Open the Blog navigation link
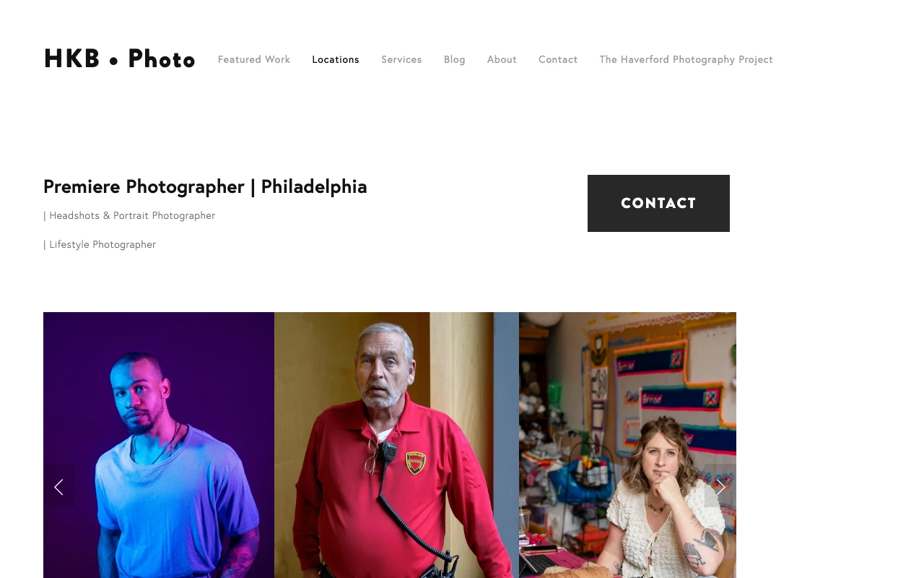Screen dimensions: 924x578 tap(455, 59)
